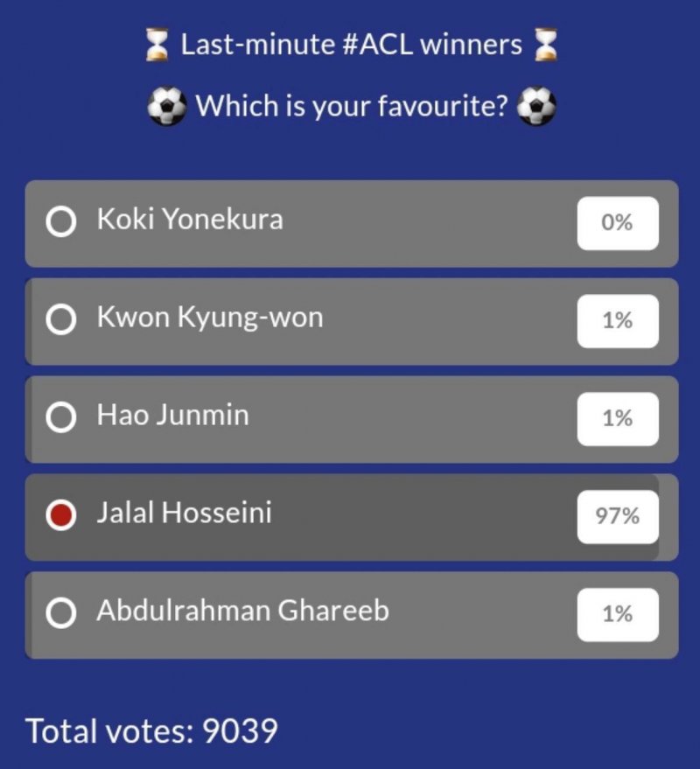Choose the Kwon Kyung-won radio button

[60, 321]
